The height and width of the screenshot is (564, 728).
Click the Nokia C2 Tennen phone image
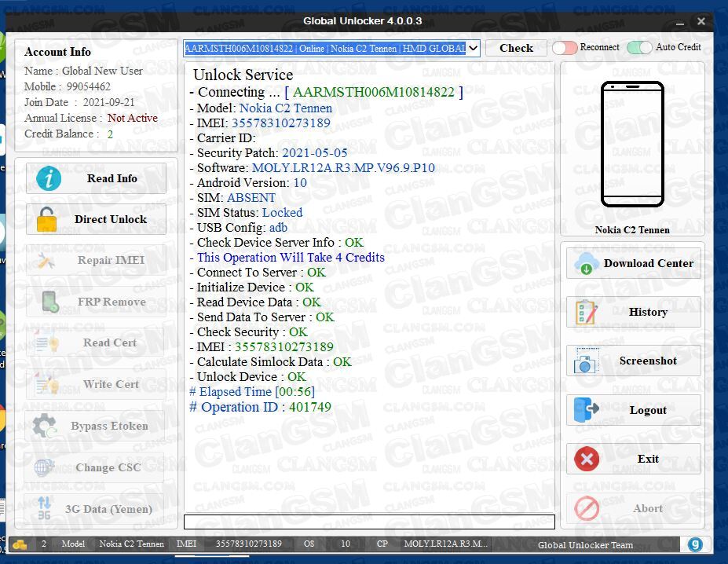(x=632, y=144)
